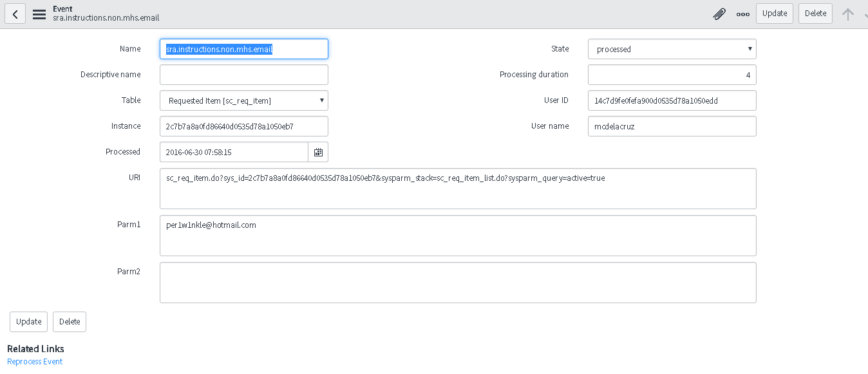Click inside the Parm1 text area
This screenshot has height=374, width=868.
pos(458,236)
